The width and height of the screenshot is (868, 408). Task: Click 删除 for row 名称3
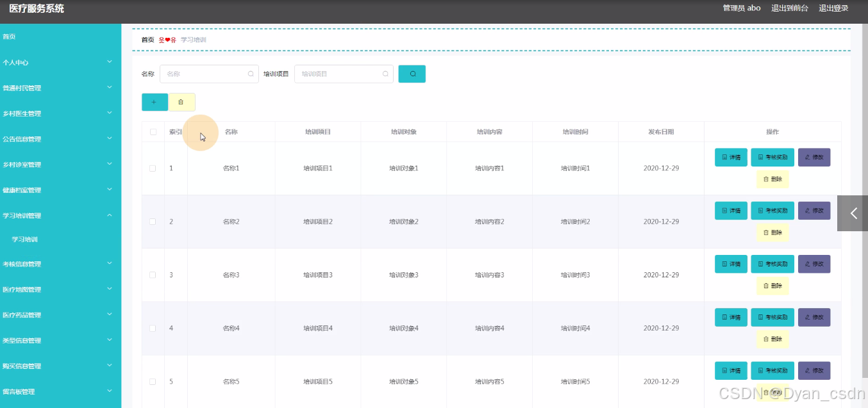772,286
